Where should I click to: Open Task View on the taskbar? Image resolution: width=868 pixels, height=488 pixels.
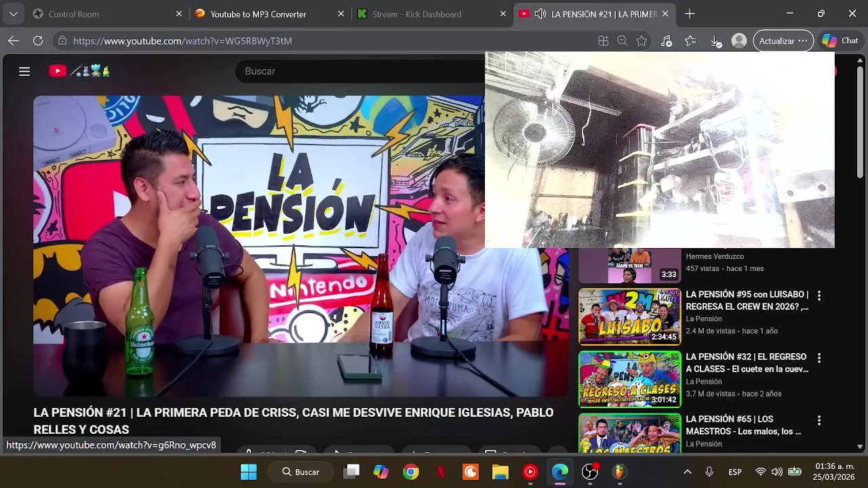point(351,472)
